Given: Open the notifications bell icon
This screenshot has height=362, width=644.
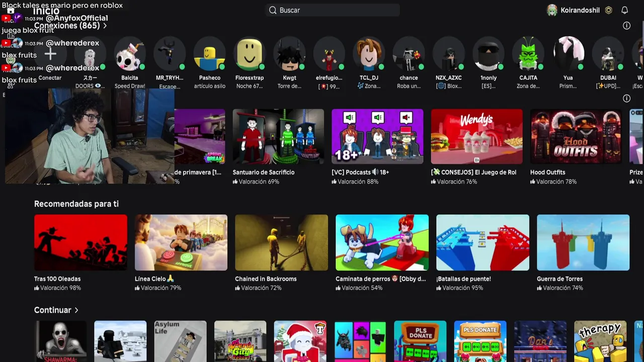Looking at the screenshot, I should (x=624, y=10).
